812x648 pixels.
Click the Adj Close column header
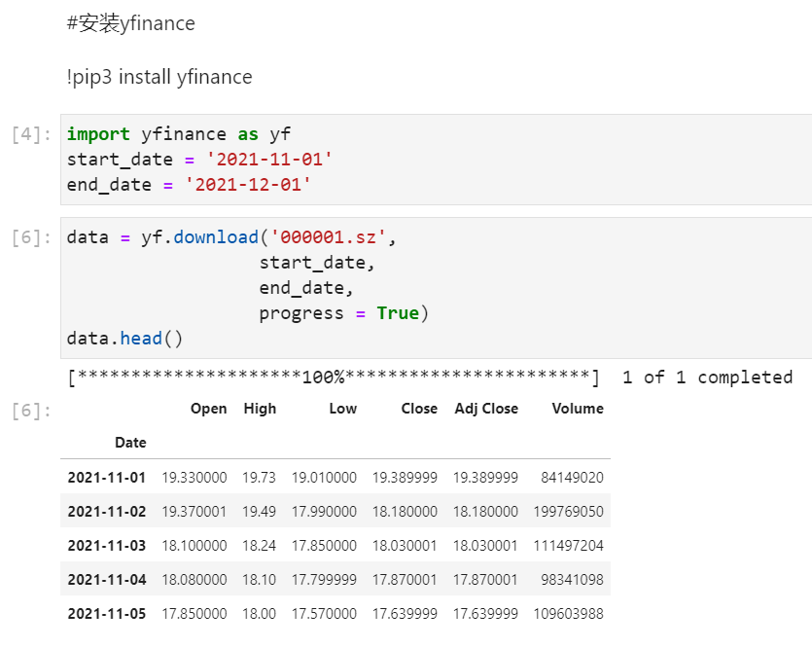486,409
